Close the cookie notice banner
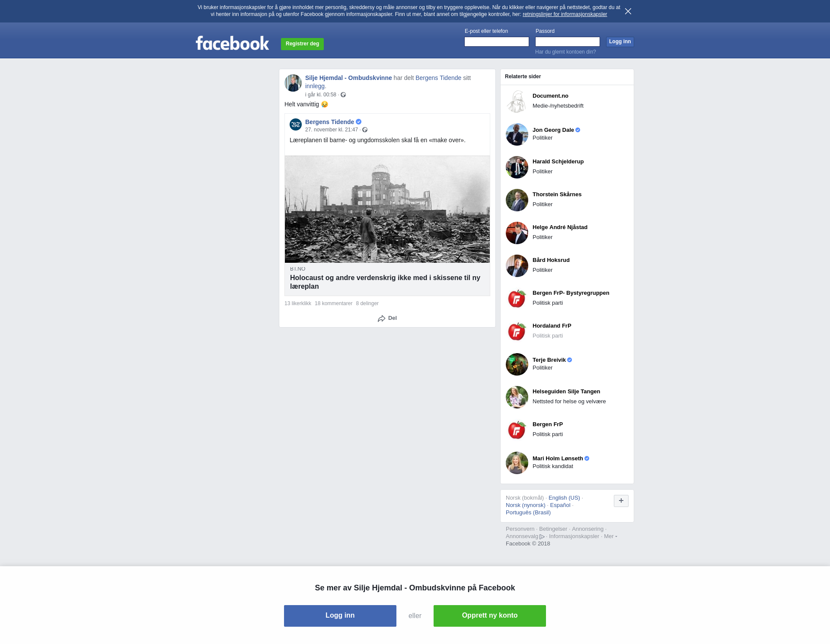The height and width of the screenshot is (644, 830). pyautogui.click(x=628, y=11)
